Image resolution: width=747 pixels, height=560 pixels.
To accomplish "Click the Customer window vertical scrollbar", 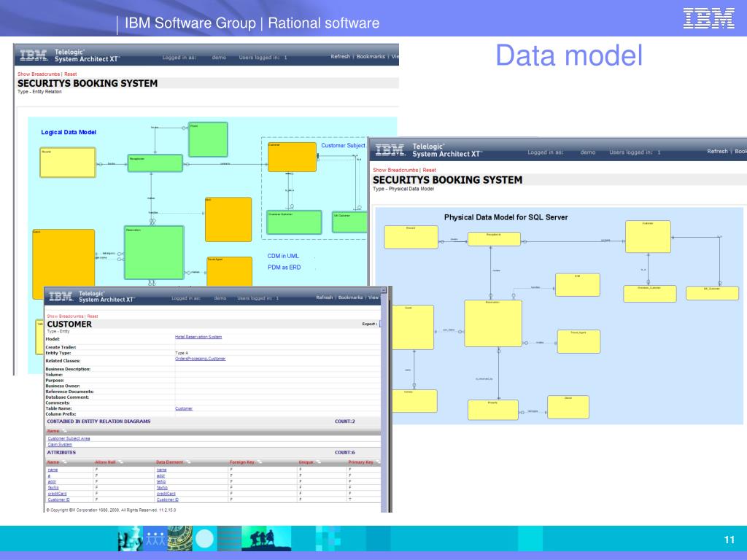I will click(x=384, y=400).
